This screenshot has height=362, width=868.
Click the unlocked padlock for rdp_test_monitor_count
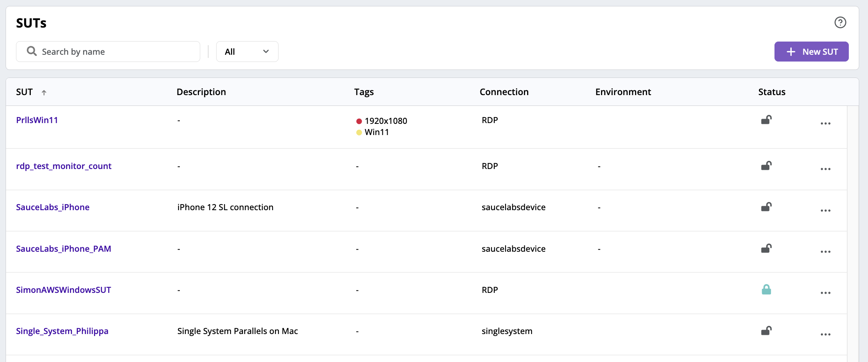[x=766, y=166]
